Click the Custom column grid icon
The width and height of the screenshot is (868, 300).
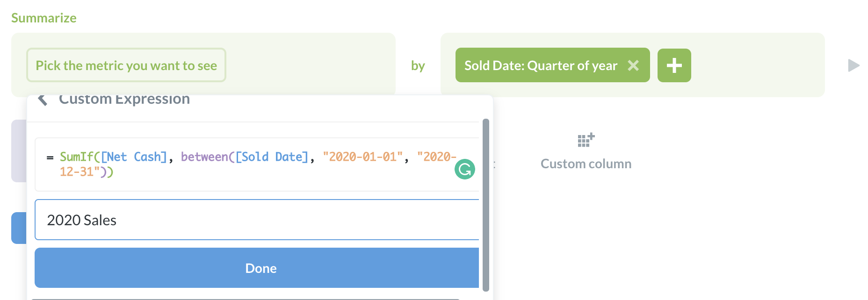click(586, 140)
